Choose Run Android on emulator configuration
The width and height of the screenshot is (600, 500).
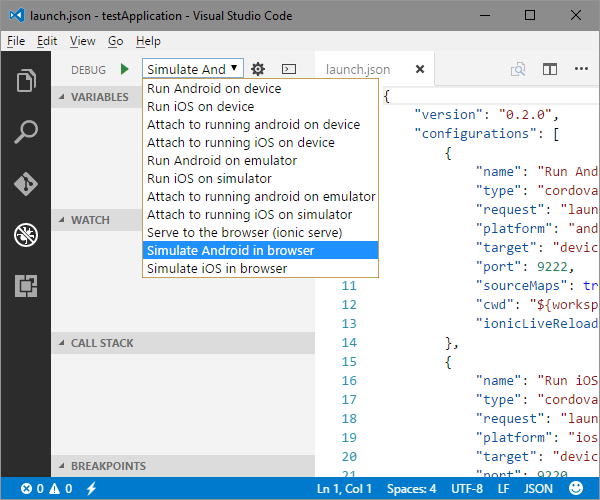click(x=222, y=160)
